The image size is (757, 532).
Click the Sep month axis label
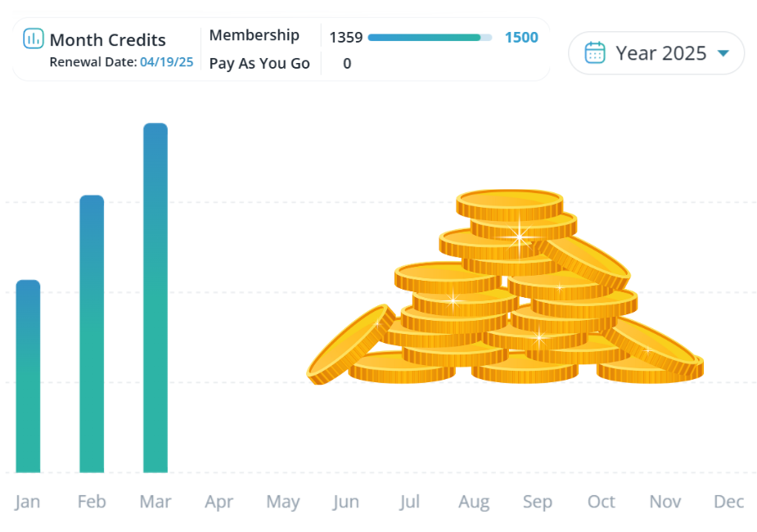tap(538, 502)
